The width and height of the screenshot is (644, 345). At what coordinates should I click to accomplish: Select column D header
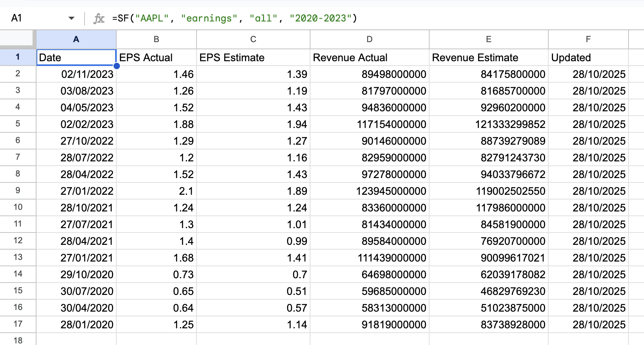click(x=370, y=39)
